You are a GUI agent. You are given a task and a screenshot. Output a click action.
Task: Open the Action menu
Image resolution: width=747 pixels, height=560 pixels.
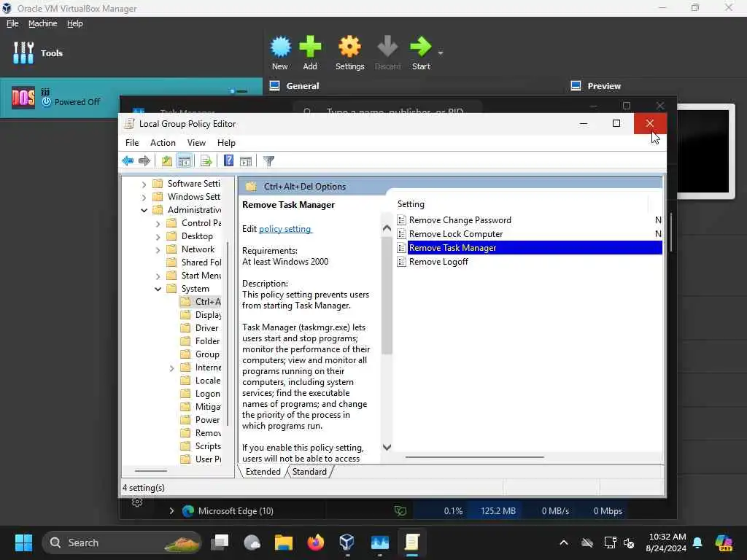163,143
